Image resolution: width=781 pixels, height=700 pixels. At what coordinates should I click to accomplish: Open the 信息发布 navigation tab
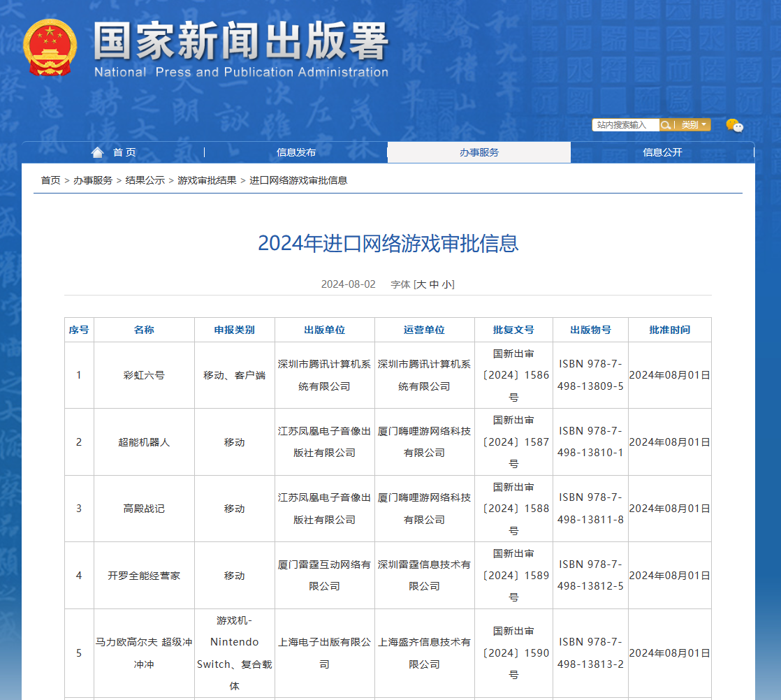tap(296, 152)
